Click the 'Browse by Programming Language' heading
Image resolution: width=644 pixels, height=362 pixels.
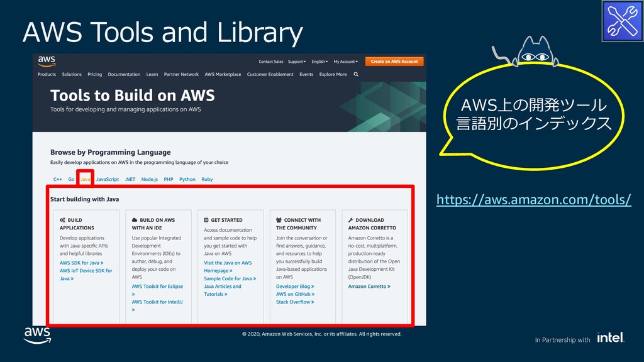click(x=111, y=152)
